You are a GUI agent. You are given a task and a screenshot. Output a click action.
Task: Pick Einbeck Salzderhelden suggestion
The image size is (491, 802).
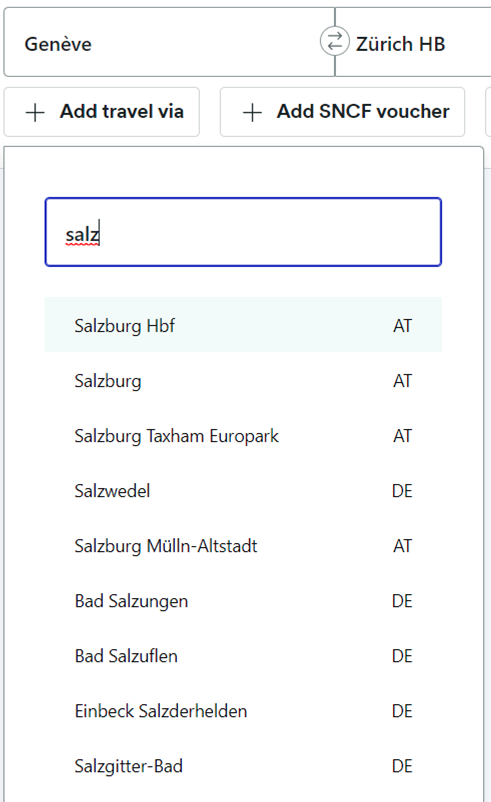(243, 711)
